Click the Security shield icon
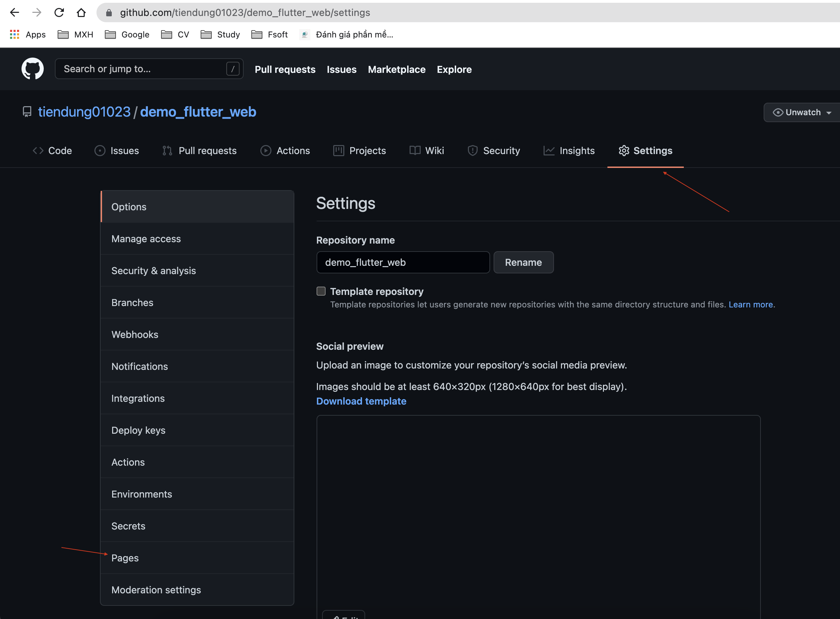 (x=472, y=150)
